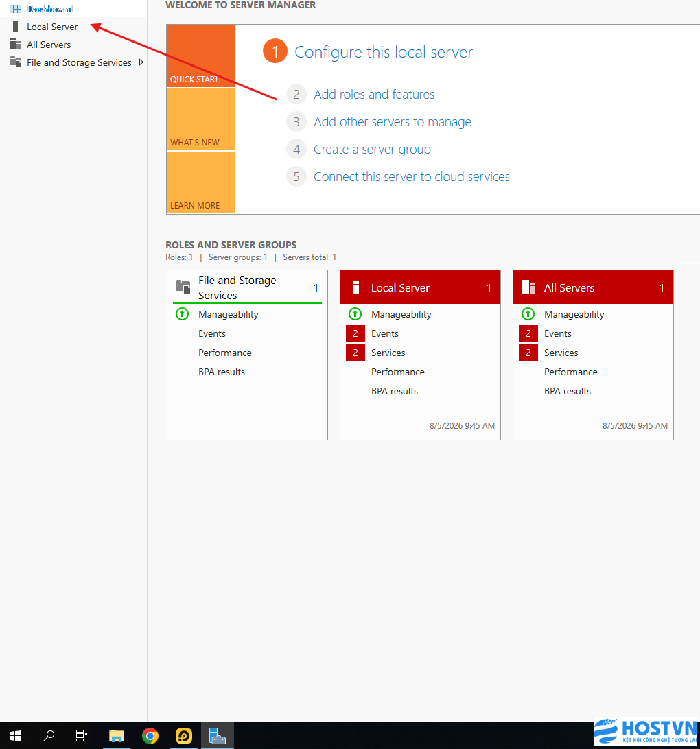Click red Events count badge in Local Server
700x749 pixels.
pos(355,333)
